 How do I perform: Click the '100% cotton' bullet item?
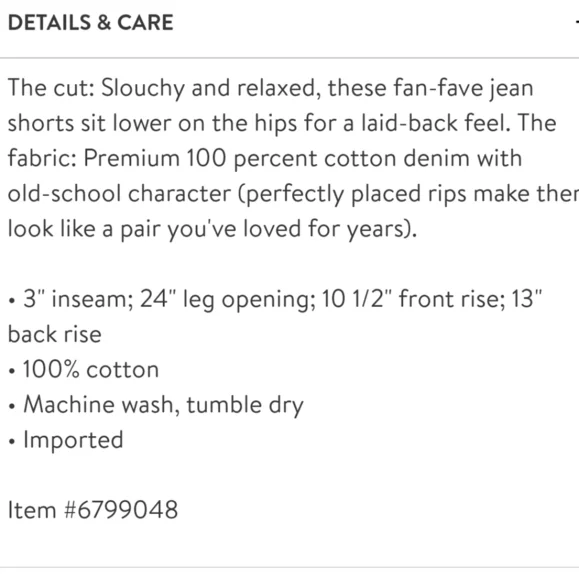[x=84, y=370]
